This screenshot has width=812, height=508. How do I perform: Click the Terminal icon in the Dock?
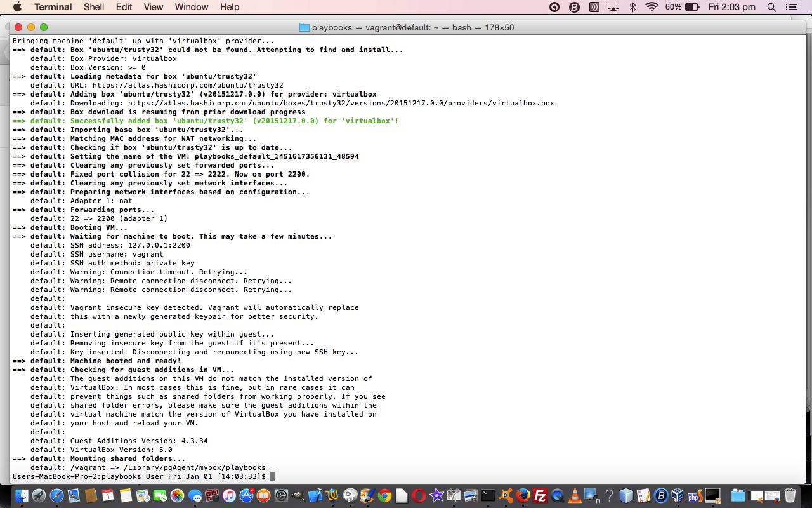tap(488, 496)
